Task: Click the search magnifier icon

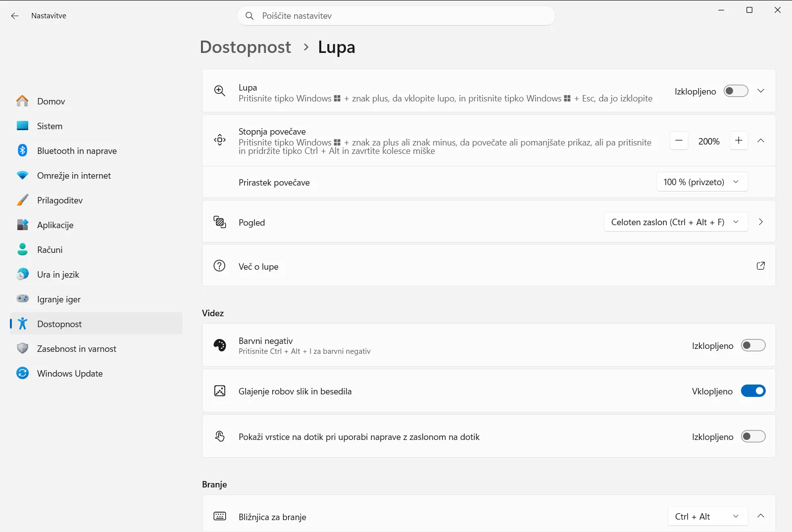Action: [249, 16]
